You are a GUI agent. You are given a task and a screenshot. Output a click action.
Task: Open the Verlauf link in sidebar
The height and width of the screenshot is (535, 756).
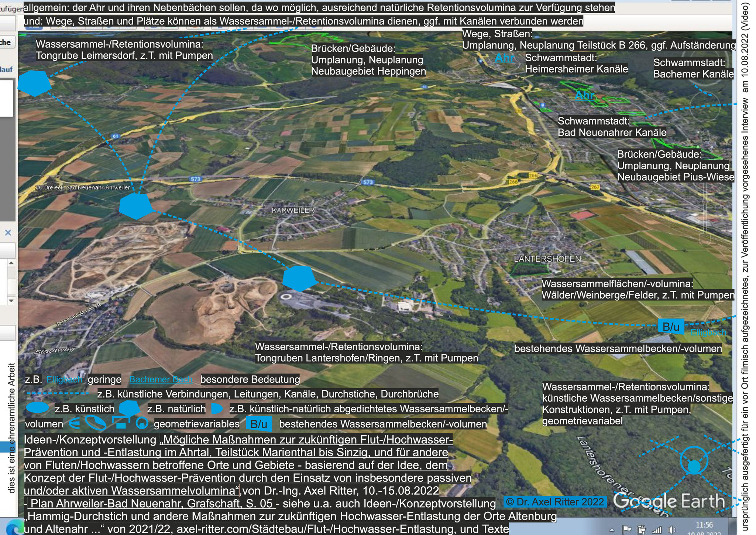coord(6,69)
